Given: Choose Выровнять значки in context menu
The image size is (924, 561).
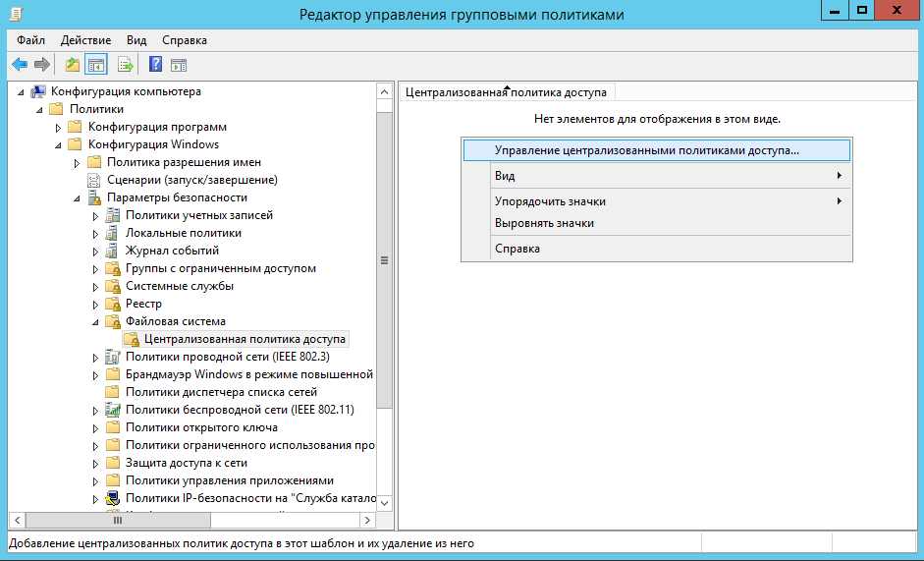Looking at the screenshot, I should coord(657,223).
